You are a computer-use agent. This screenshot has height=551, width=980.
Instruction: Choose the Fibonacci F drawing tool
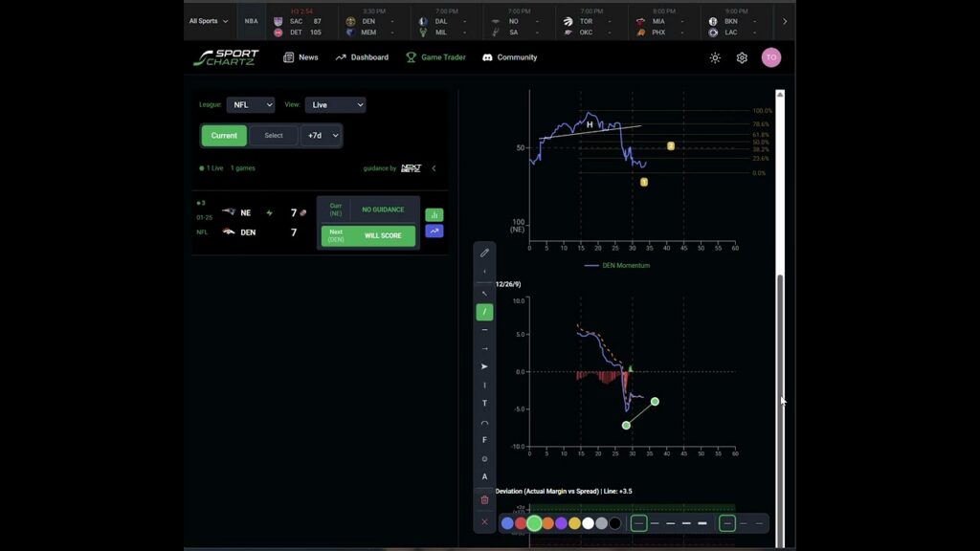(x=484, y=440)
